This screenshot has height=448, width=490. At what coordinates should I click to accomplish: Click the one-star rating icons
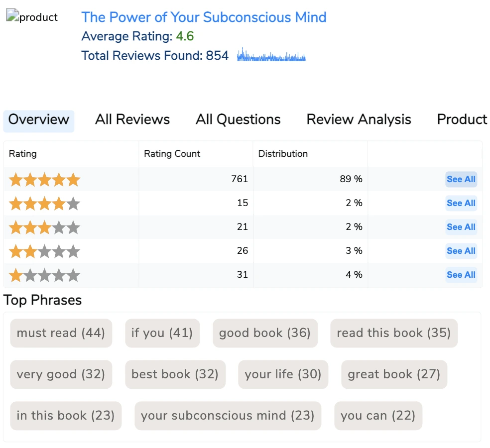(x=44, y=275)
